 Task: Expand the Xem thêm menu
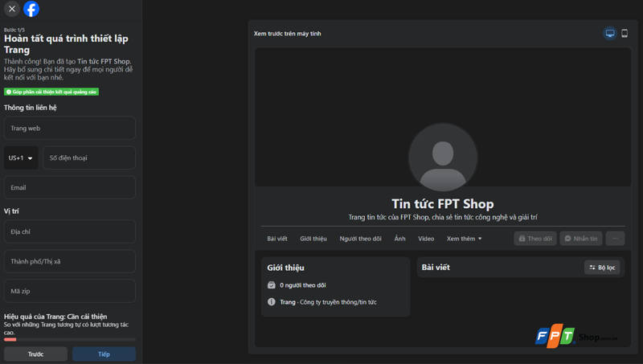click(465, 239)
